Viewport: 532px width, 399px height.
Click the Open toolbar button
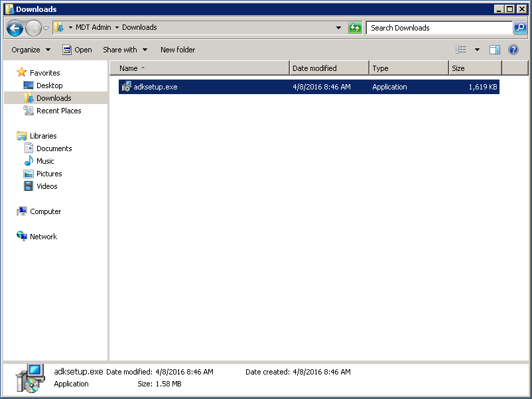coord(77,50)
